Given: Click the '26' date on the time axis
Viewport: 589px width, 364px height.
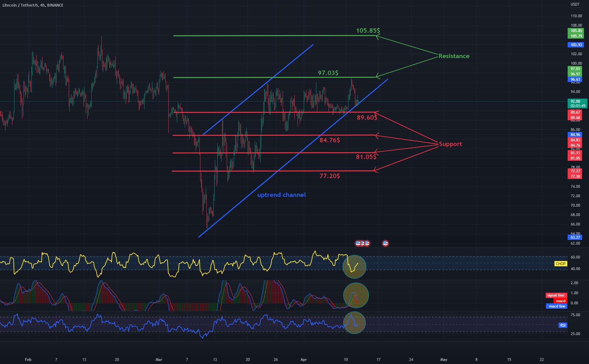Looking at the screenshot, I should pyautogui.click(x=275, y=360).
